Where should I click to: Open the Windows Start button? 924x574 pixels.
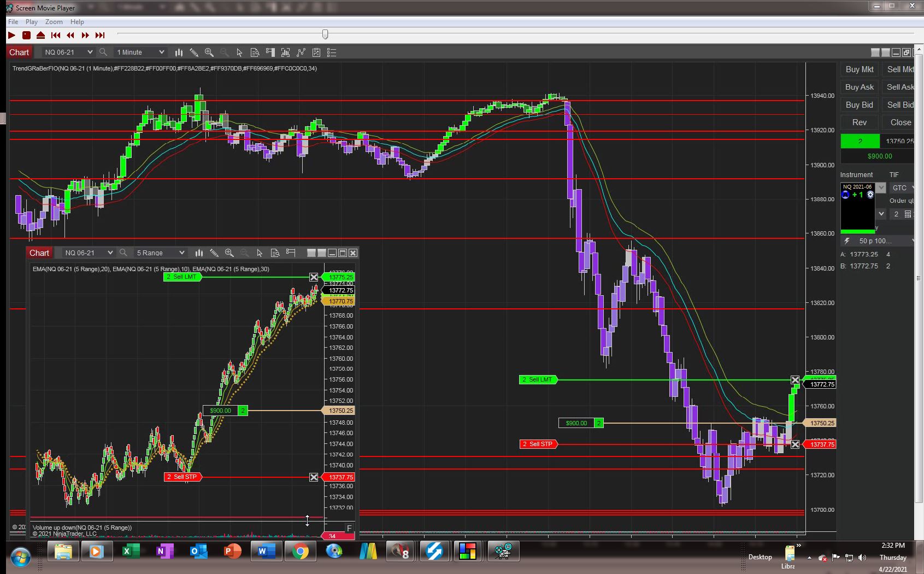point(20,557)
